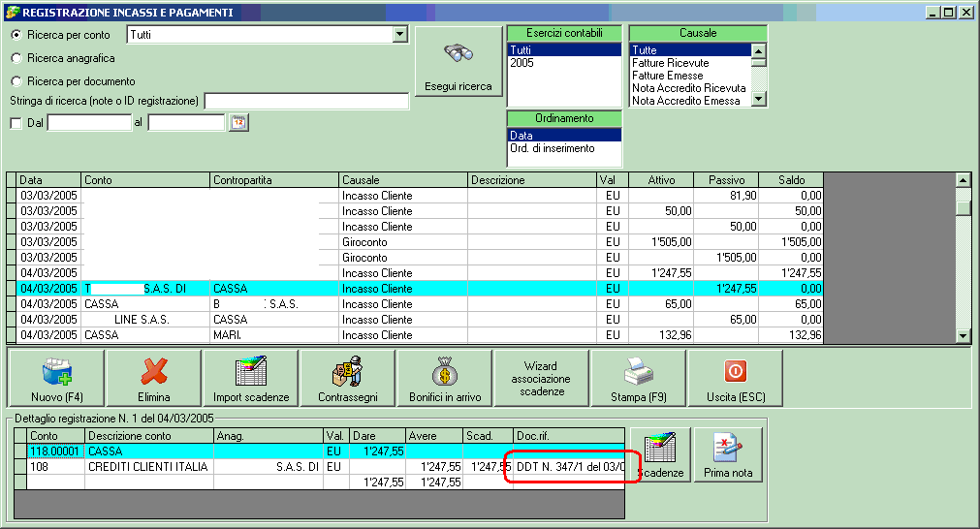Screen dimensions: 980x529
Task: Select Nota Accredito Ricevuta causale
Action: coord(690,88)
